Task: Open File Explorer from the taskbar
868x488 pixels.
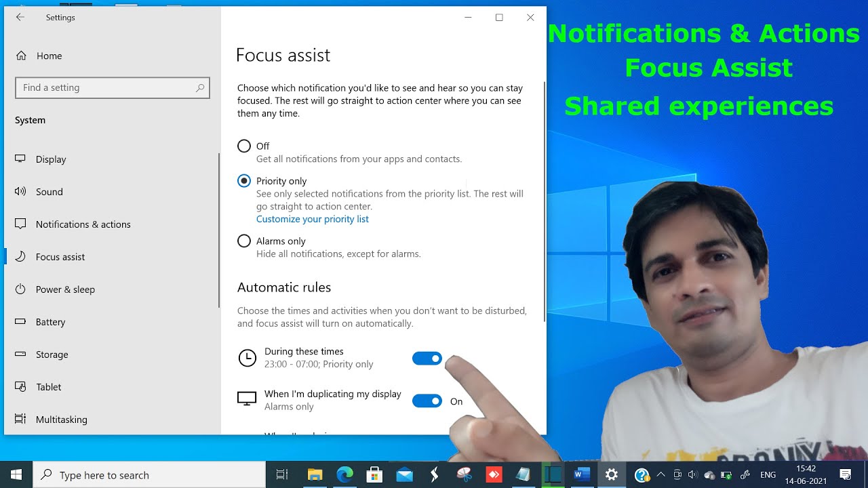Action: pyautogui.click(x=315, y=475)
